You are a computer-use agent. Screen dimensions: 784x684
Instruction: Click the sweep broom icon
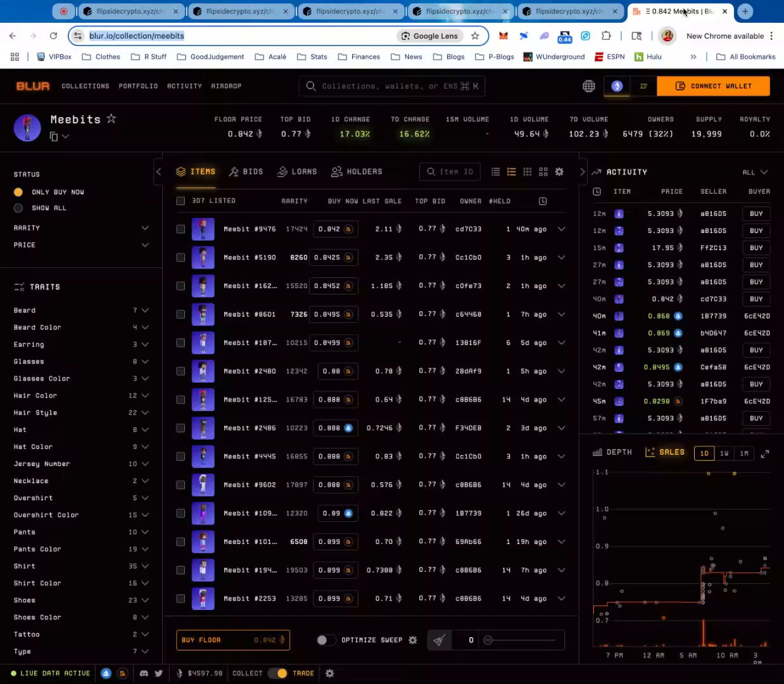[439, 640]
